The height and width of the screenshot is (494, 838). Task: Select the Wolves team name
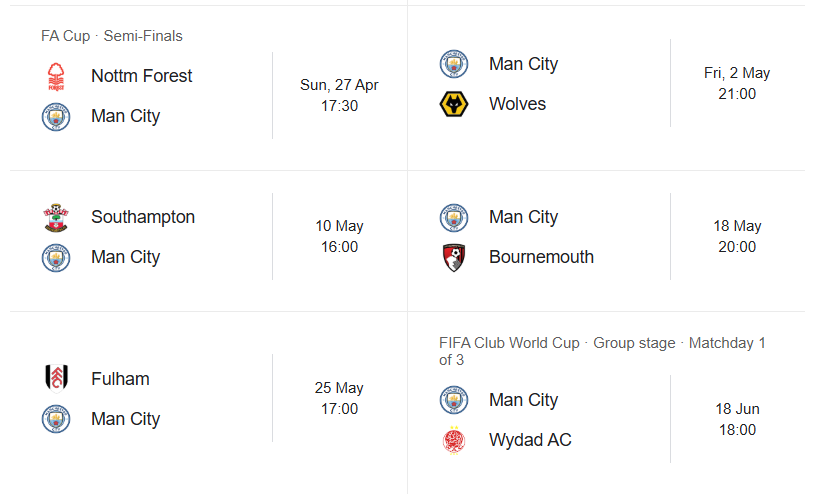tap(517, 104)
